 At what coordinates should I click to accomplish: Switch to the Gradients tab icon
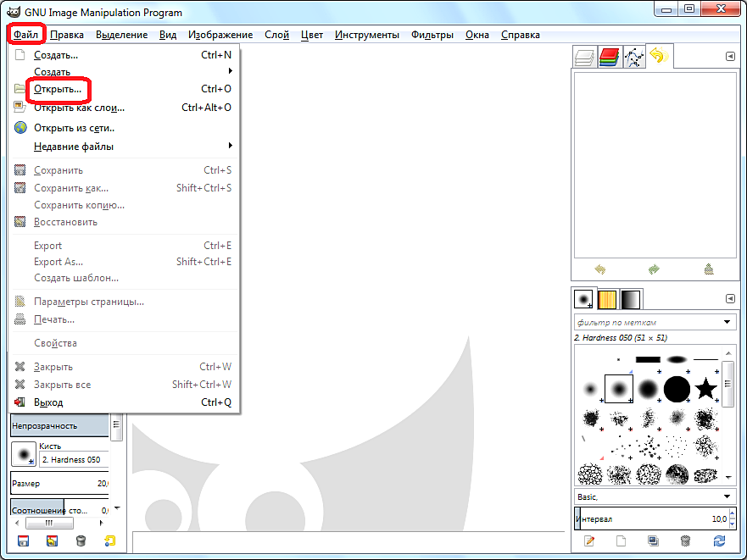pyautogui.click(x=630, y=299)
